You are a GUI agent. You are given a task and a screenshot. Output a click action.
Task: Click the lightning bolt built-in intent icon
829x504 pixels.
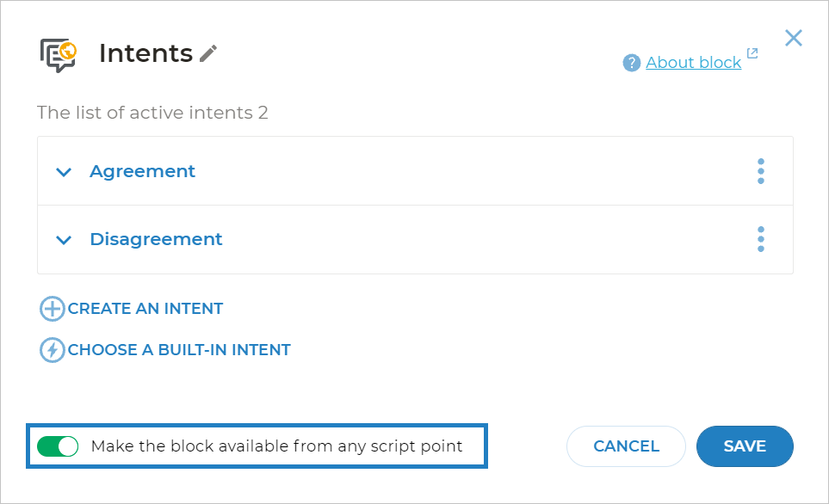pos(53,350)
